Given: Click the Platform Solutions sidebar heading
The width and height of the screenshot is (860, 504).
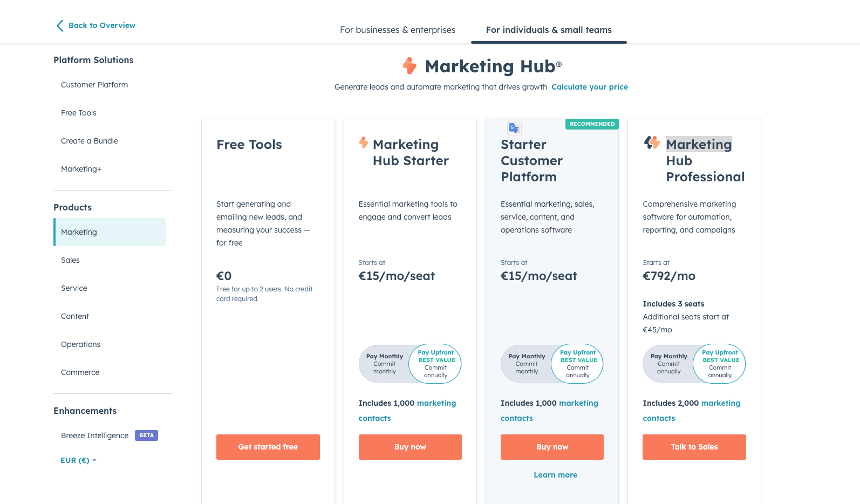Looking at the screenshot, I should pos(93,60).
